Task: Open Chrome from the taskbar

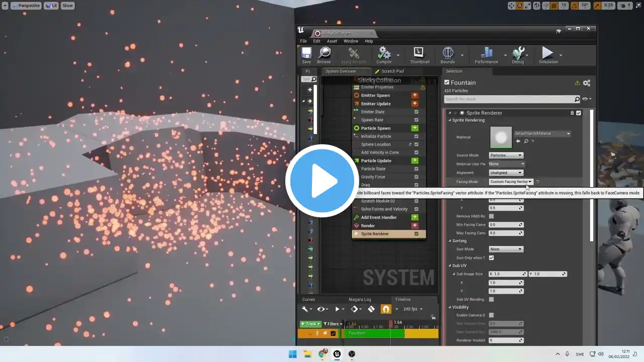Action: tap(323, 354)
